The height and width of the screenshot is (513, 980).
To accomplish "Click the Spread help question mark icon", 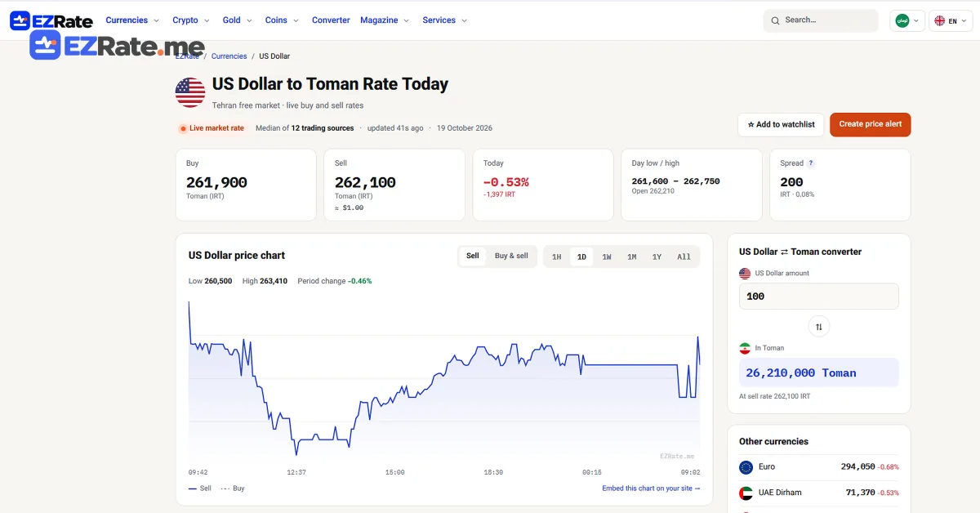I will [811, 163].
